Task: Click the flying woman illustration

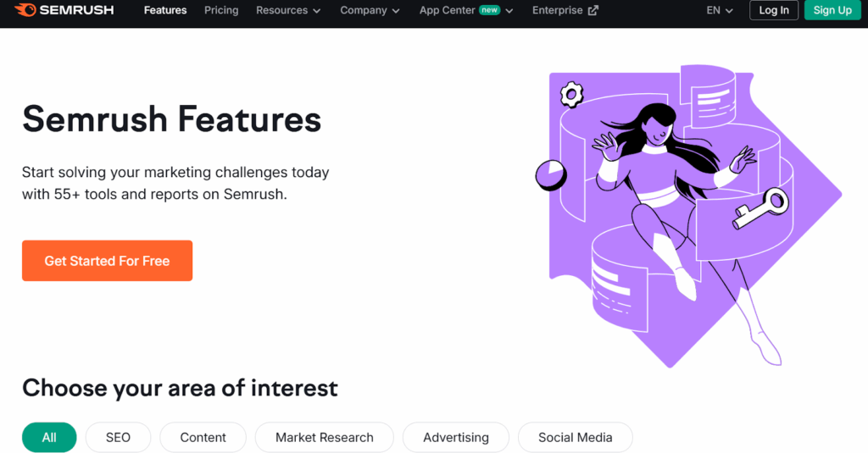Action: coord(670,195)
